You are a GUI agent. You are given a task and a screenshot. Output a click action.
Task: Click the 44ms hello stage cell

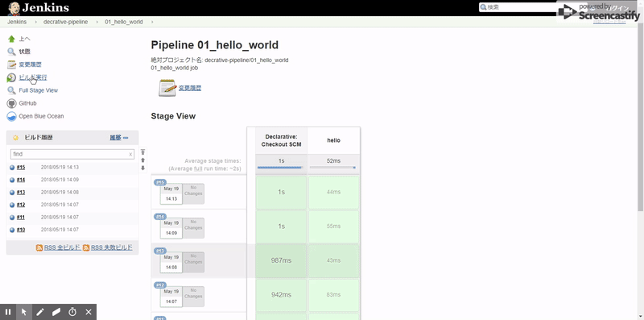click(333, 192)
